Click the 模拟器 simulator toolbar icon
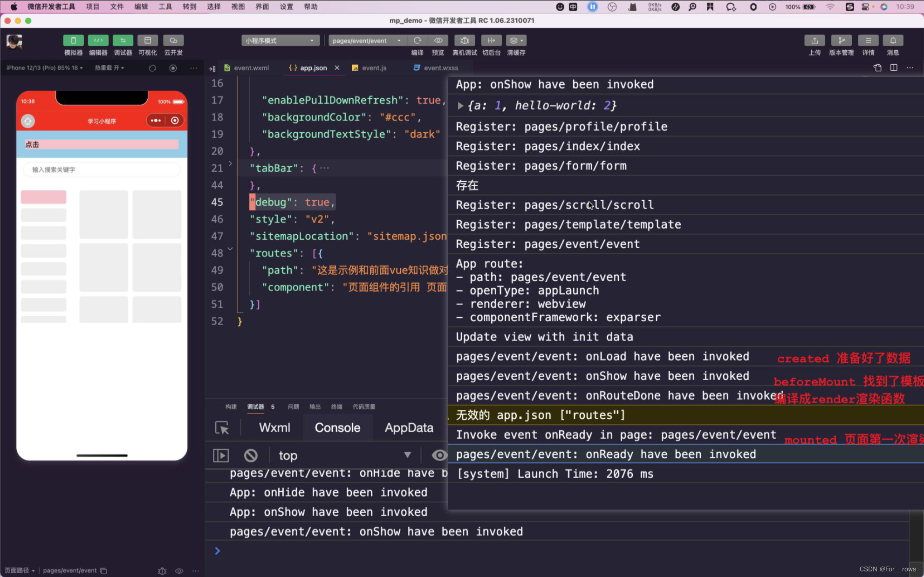 (x=73, y=41)
